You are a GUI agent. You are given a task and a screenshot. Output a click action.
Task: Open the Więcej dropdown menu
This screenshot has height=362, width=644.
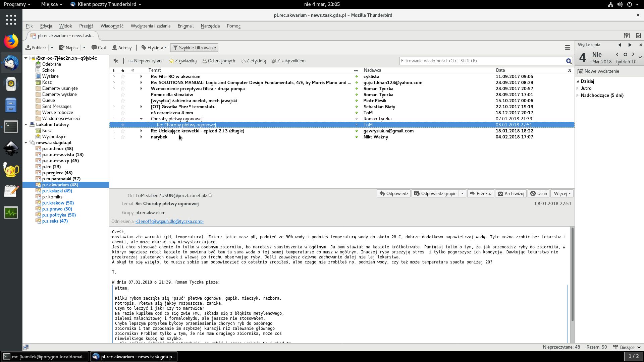coord(562,193)
